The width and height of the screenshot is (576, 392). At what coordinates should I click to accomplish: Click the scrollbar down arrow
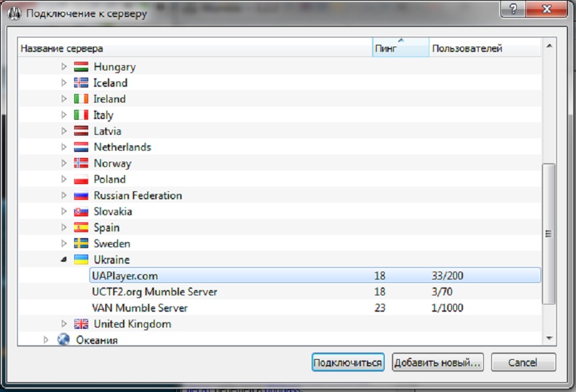point(549,338)
